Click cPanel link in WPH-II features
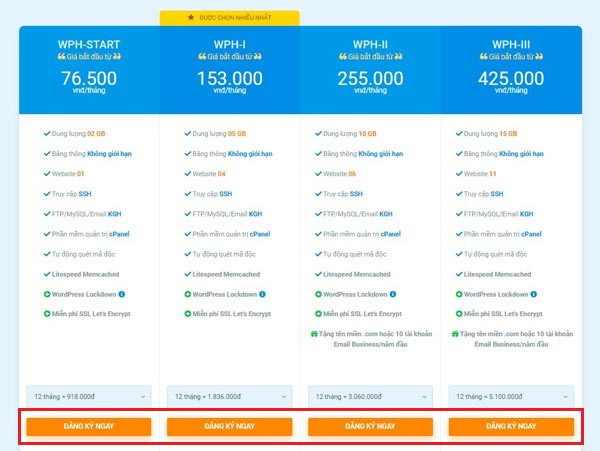The width and height of the screenshot is (600, 451). point(390,234)
